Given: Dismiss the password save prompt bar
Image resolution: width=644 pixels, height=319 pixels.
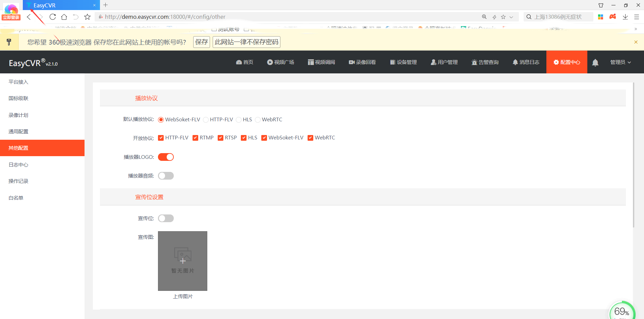Looking at the screenshot, I should (636, 42).
